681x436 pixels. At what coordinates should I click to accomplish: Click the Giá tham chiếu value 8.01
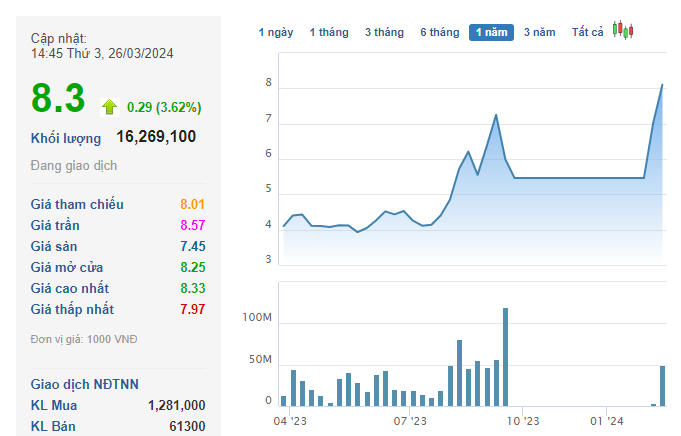tap(192, 204)
